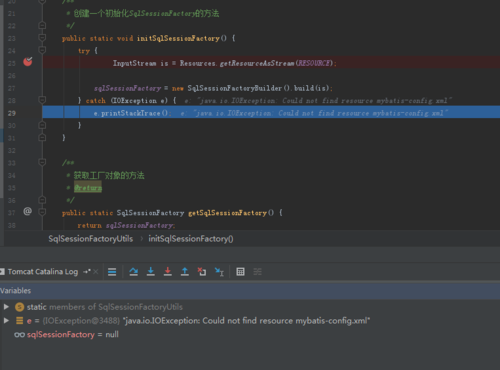Click the watch glasses icon beside sqlSessionFactory
The image size is (500, 370).
point(19,335)
